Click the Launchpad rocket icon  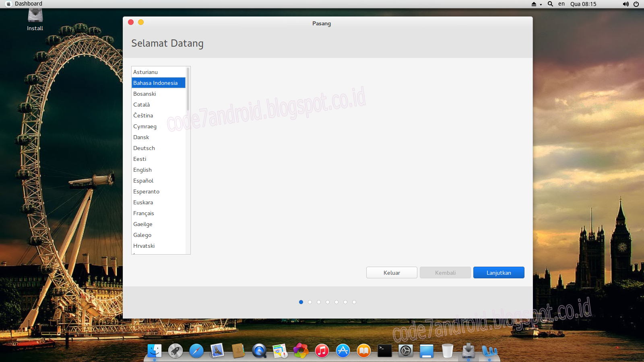pyautogui.click(x=175, y=350)
